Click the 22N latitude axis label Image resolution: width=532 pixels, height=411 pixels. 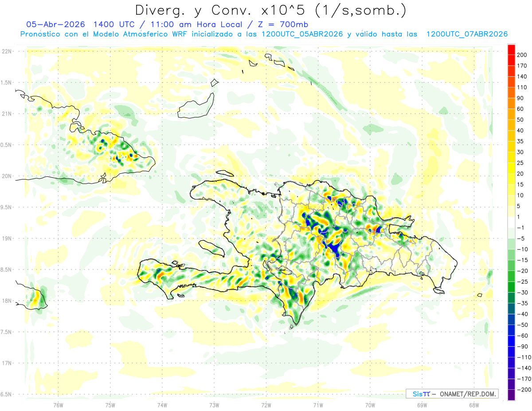(7, 51)
